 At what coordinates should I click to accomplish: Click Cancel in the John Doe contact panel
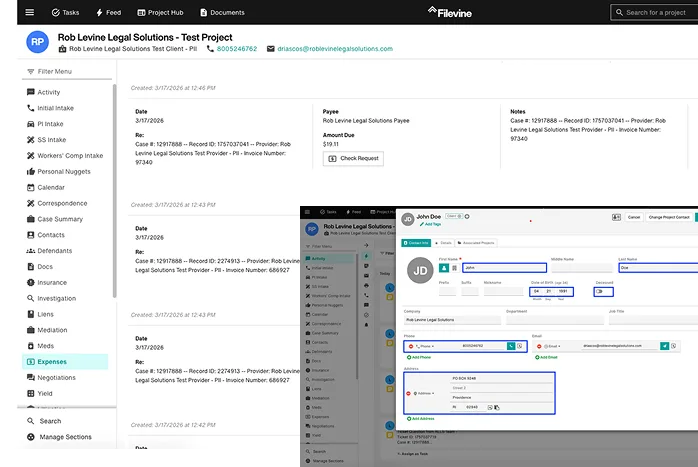click(x=633, y=217)
